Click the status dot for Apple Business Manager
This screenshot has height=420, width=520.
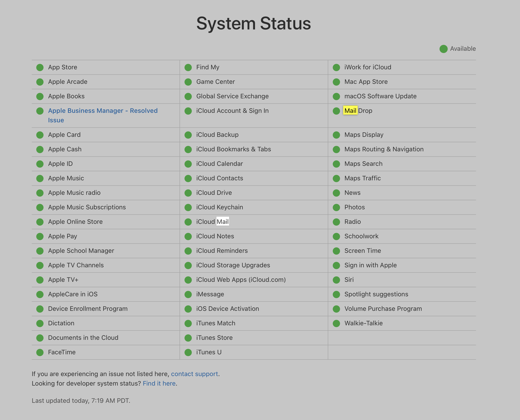[40, 111]
